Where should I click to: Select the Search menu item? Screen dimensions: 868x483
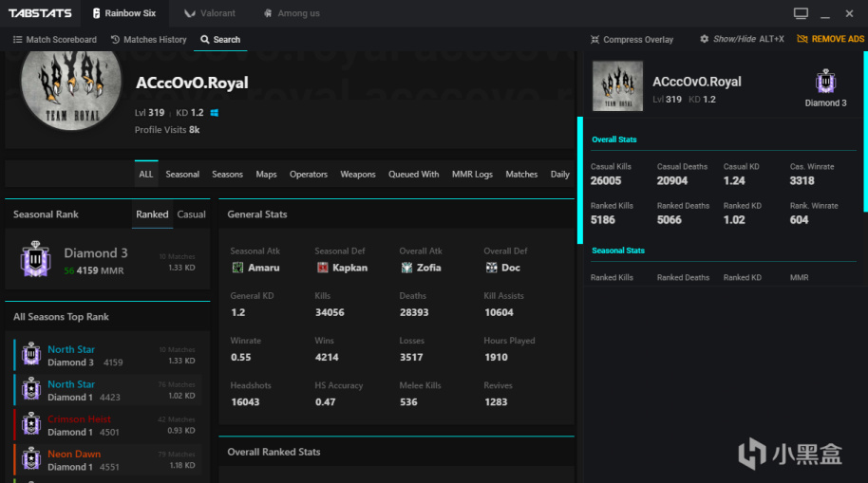[x=220, y=39]
